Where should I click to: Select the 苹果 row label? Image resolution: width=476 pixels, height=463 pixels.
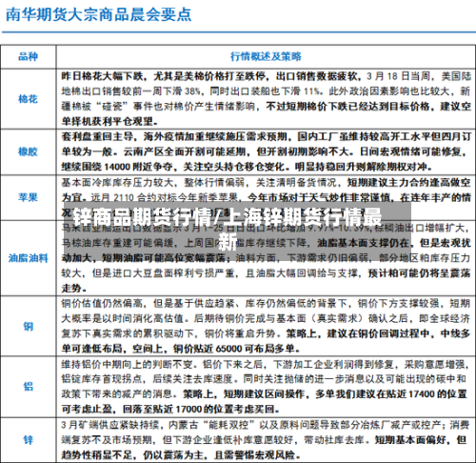[28, 197]
